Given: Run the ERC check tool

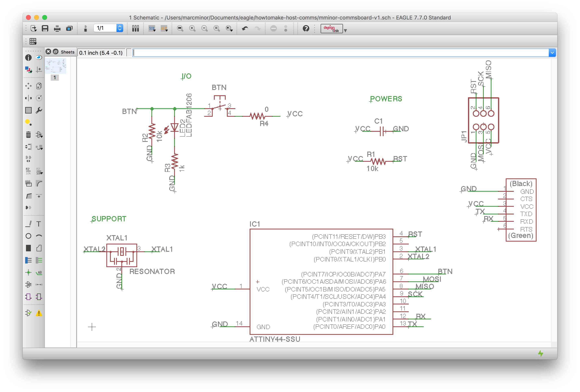Looking at the screenshot, I should tap(28, 313).
